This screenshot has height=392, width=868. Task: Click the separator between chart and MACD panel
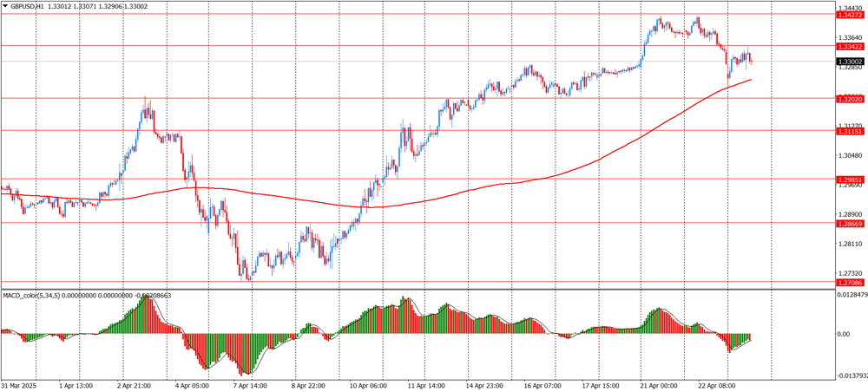417,289
